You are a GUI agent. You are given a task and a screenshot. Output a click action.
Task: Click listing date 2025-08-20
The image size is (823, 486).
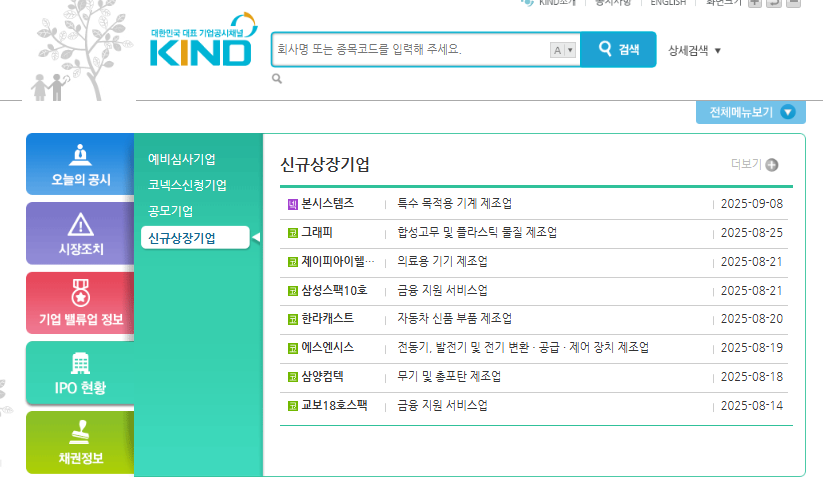click(752, 319)
